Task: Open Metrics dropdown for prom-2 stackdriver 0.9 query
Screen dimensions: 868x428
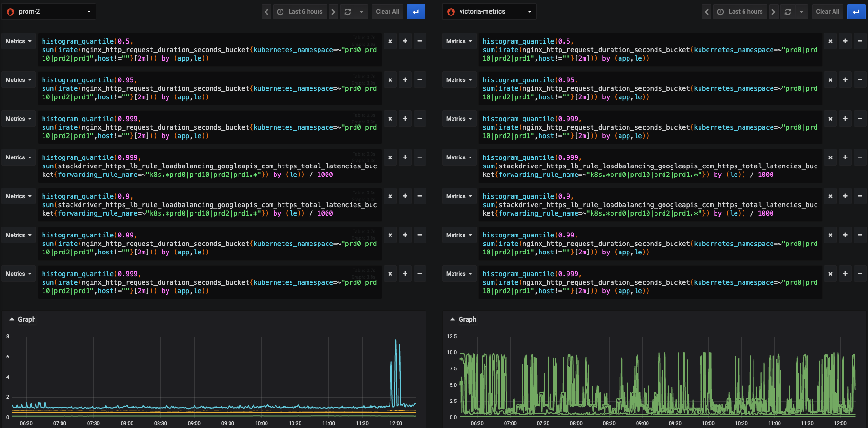Action: [19, 196]
